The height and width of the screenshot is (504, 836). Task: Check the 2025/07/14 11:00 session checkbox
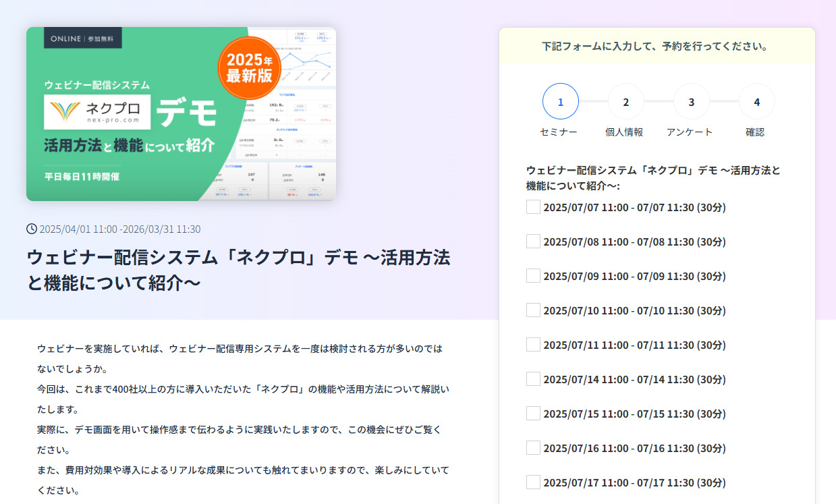coord(533,379)
